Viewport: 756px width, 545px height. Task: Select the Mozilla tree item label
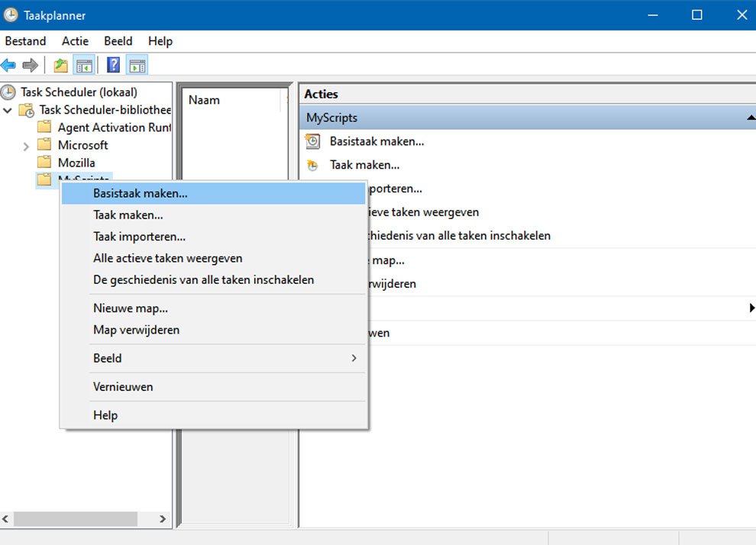click(x=76, y=163)
